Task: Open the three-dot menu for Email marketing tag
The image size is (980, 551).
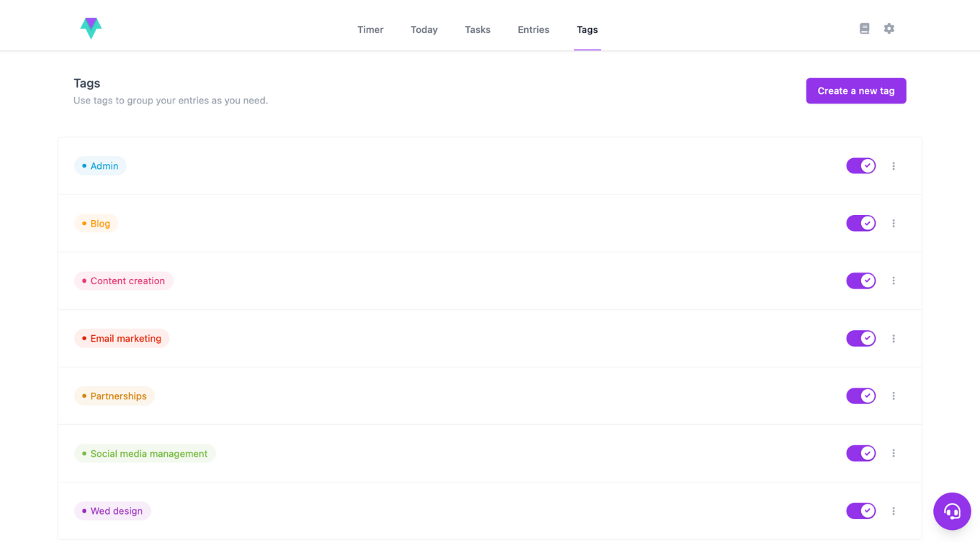Action: coord(893,338)
